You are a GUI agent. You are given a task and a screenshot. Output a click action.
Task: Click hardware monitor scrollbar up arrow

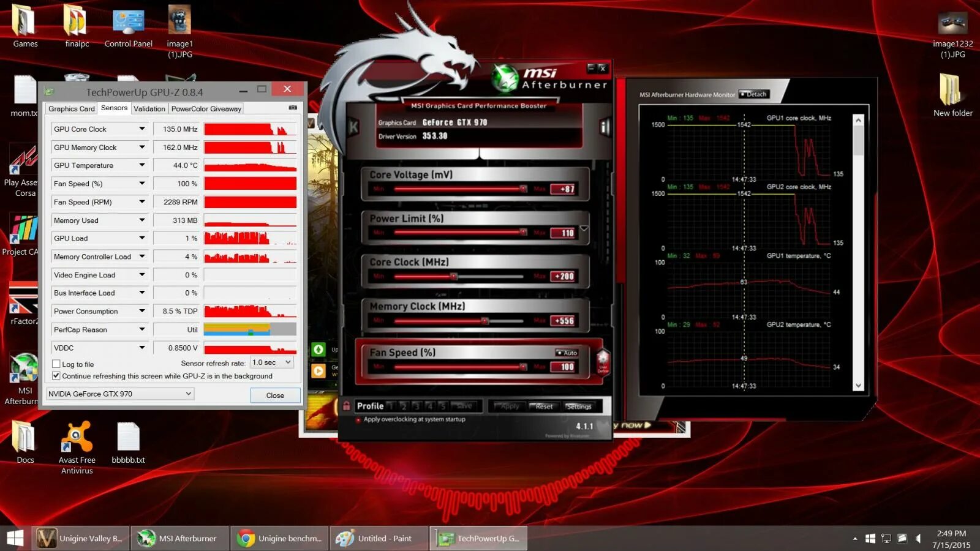858,121
